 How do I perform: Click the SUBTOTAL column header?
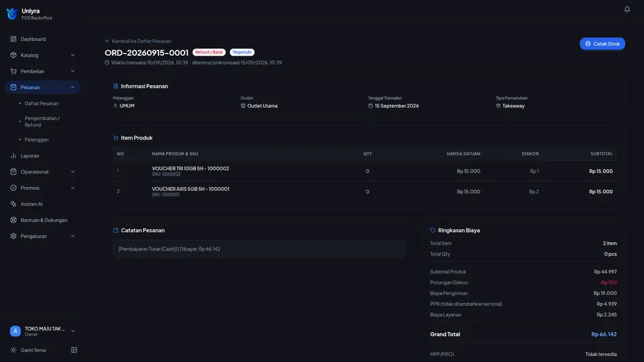coord(601,154)
